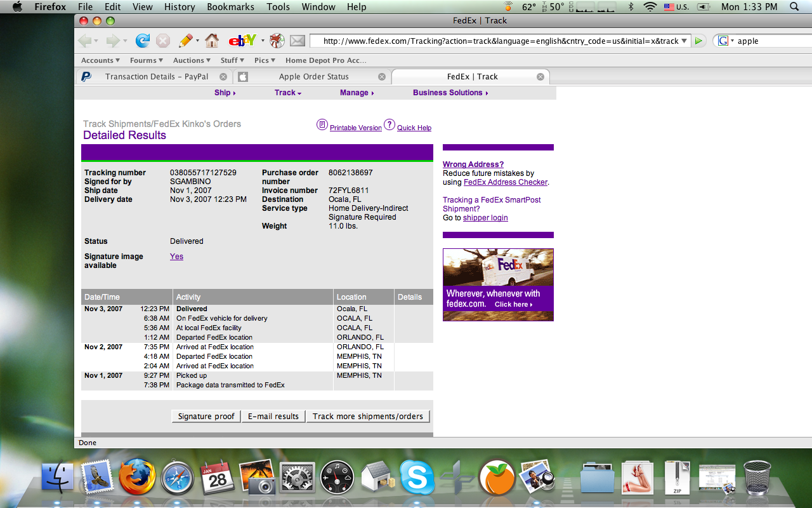Viewport: 812px width, 508px height.
Task: Open the Trash in the Dock
Action: click(757, 478)
